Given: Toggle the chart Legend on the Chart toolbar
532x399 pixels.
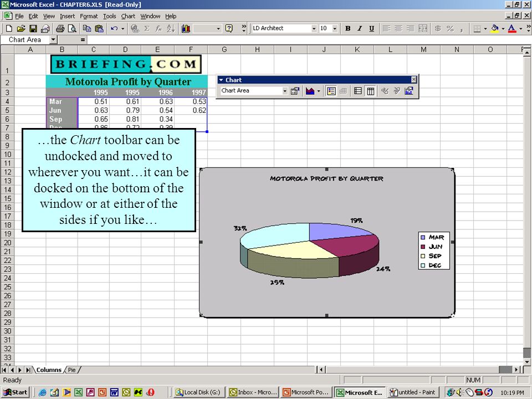Looking at the screenshot, I should [x=331, y=91].
